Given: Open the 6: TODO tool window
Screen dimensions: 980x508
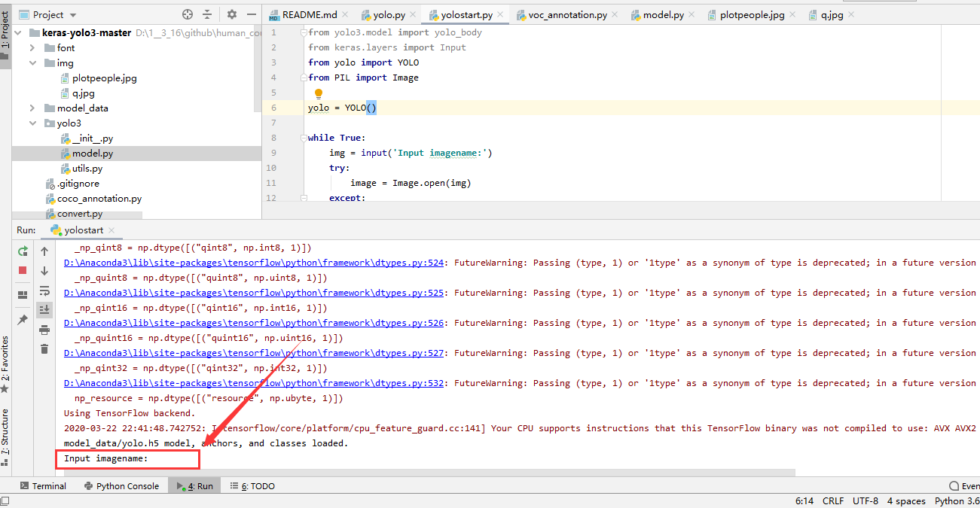Looking at the screenshot, I should tap(252, 486).
